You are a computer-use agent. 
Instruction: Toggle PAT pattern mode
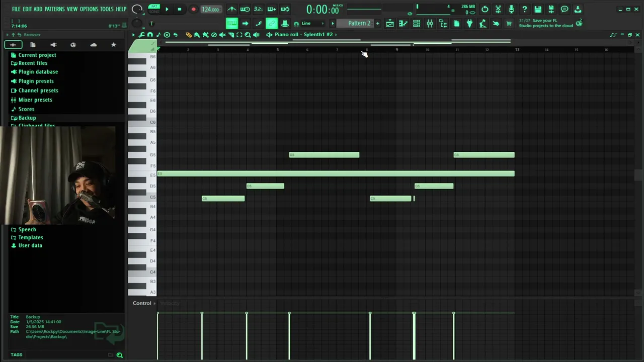[x=154, y=7]
